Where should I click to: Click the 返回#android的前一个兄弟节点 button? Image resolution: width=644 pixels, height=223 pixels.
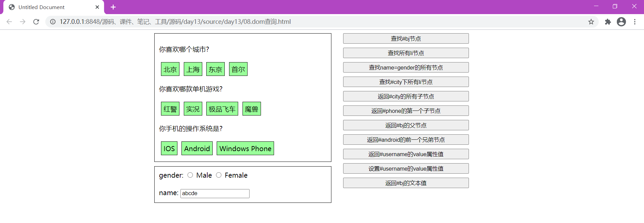tap(406, 140)
